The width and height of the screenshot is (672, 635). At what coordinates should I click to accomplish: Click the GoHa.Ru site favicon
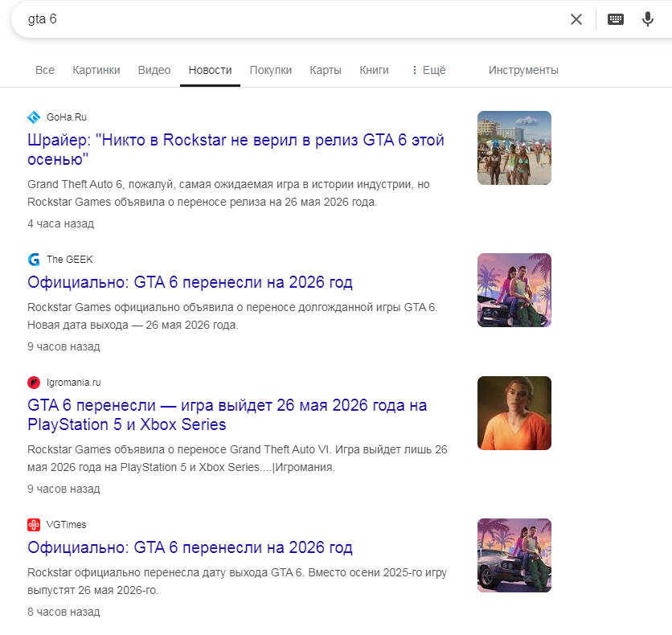[x=34, y=117]
